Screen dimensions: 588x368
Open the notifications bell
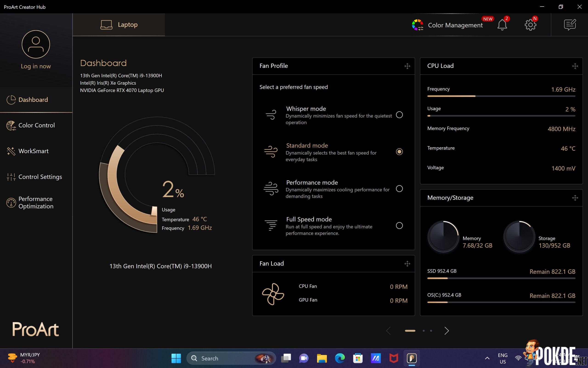click(x=502, y=25)
